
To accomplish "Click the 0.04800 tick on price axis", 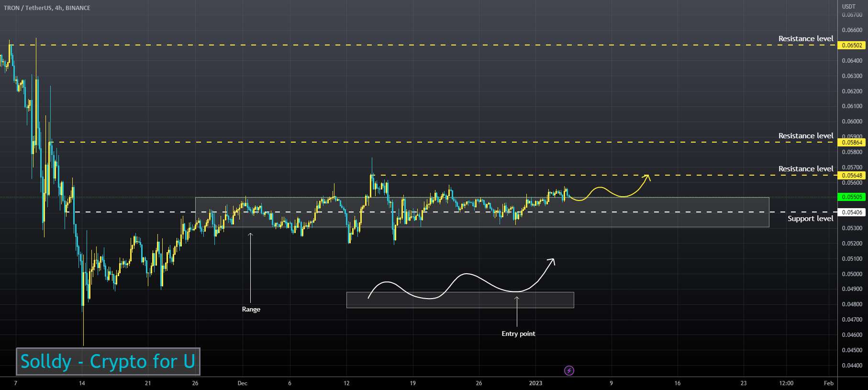I will pyautogui.click(x=852, y=304).
